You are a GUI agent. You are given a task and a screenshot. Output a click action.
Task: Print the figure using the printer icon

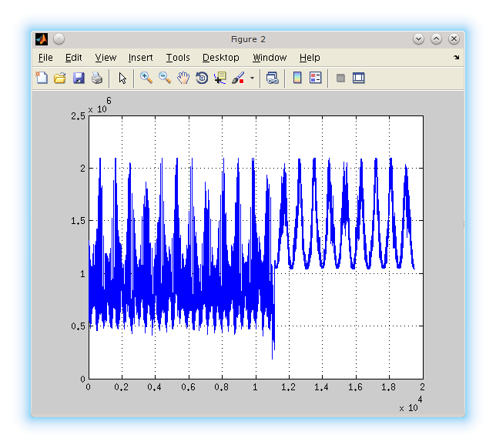[97, 78]
